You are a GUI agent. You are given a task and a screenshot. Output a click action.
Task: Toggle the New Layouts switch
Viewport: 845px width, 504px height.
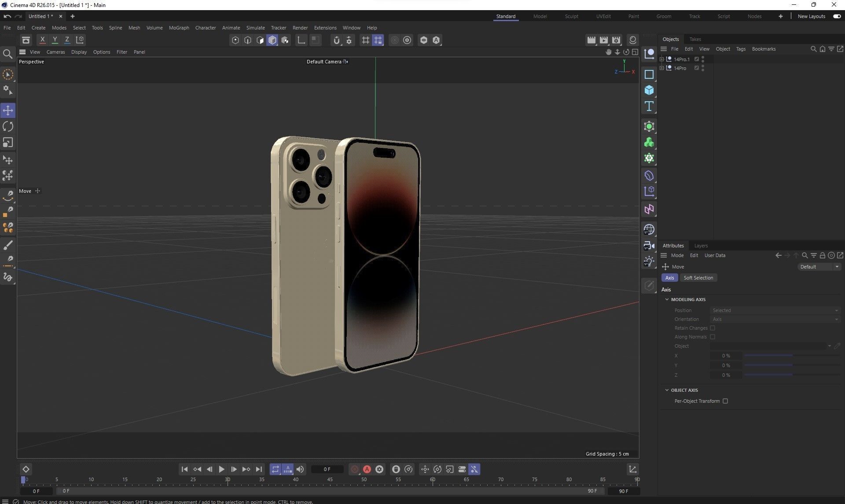(x=837, y=16)
